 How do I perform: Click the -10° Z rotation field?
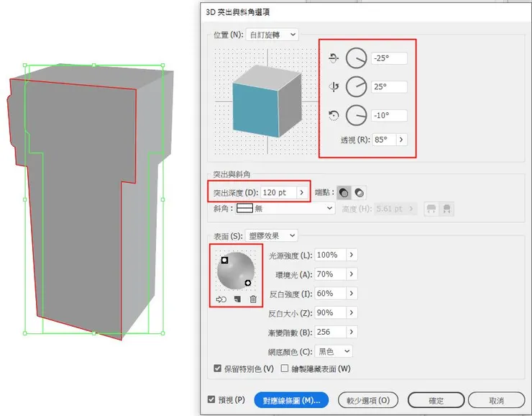(x=389, y=115)
